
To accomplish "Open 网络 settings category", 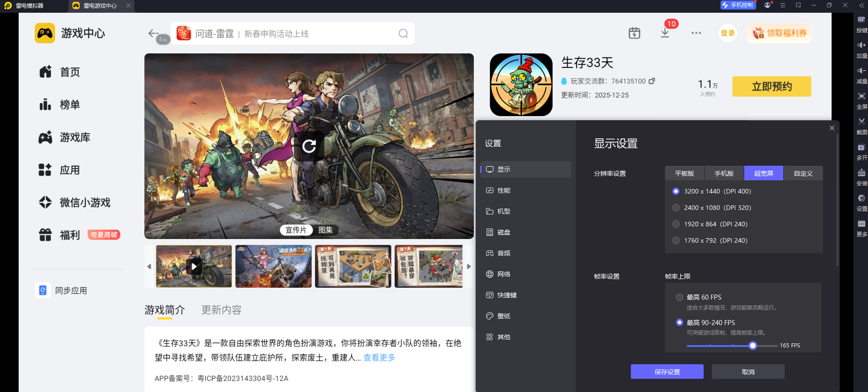I will tap(526, 274).
